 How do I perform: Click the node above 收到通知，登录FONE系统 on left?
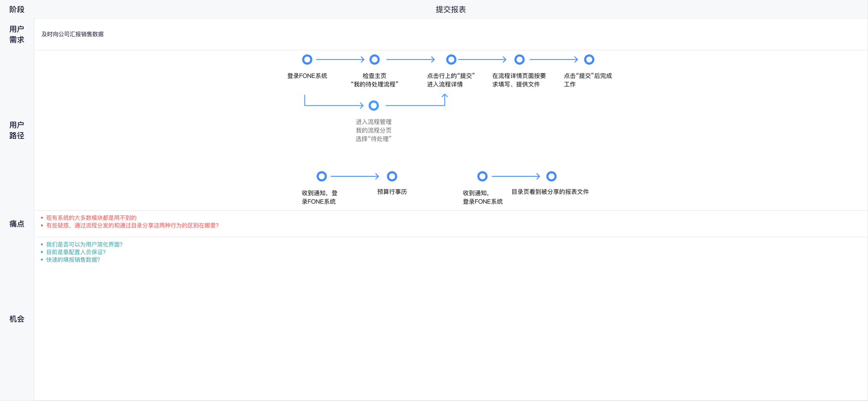(322, 176)
